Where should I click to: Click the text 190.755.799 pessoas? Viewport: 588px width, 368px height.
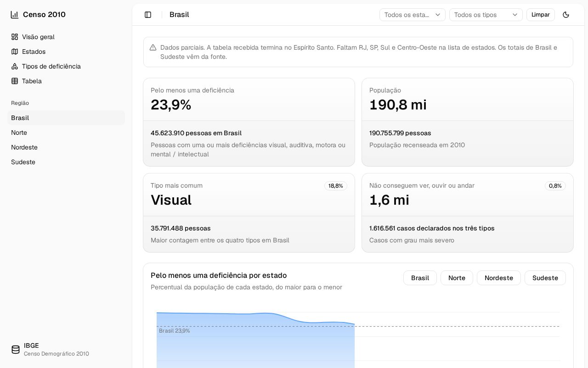pyautogui.click(x=400, y=133)
